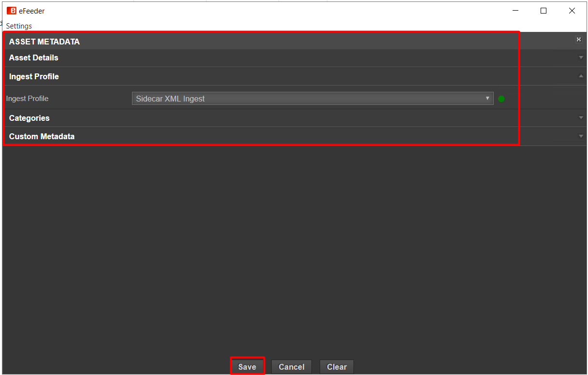Image resolution: width=588 pixels, height=375 pixels.
Task: Close the Asset Metadata panel with the x icon
Action: (x=578, y=40)
